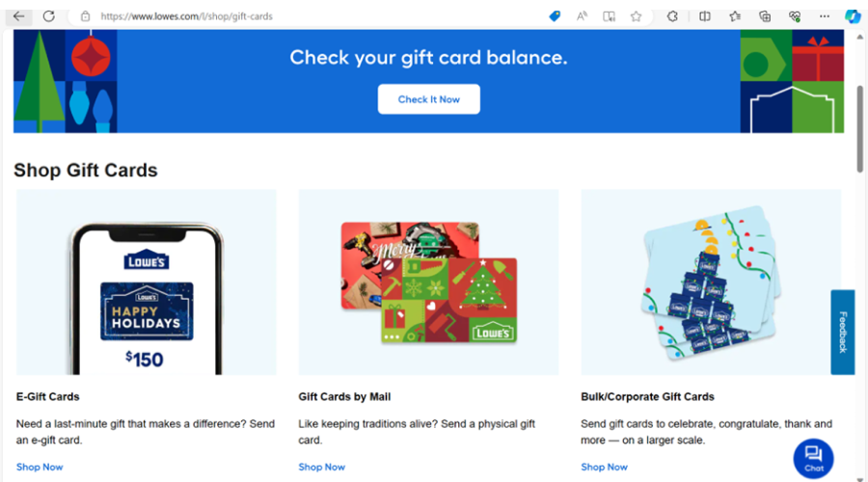Image resolution: width=868 pixels, height=482 pixels.
Task: Add this page to favorites star
Action: click(x=637, y=16)
